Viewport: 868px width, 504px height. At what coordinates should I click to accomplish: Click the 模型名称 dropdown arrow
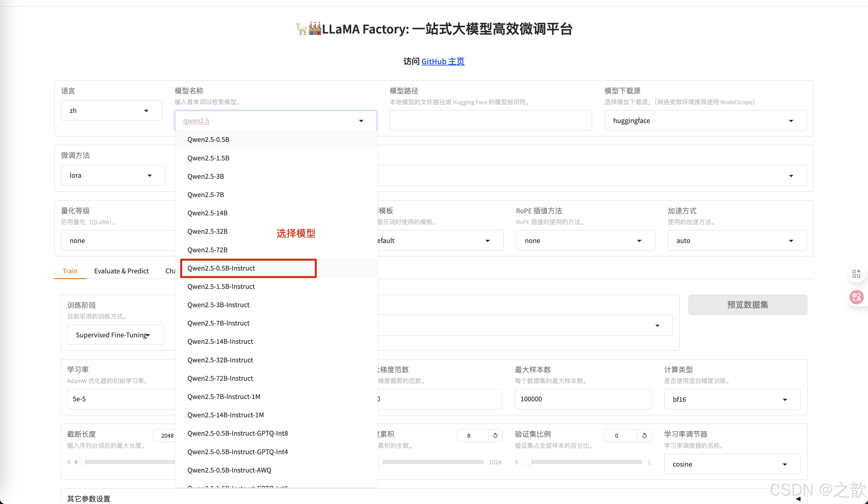(361, 121)
